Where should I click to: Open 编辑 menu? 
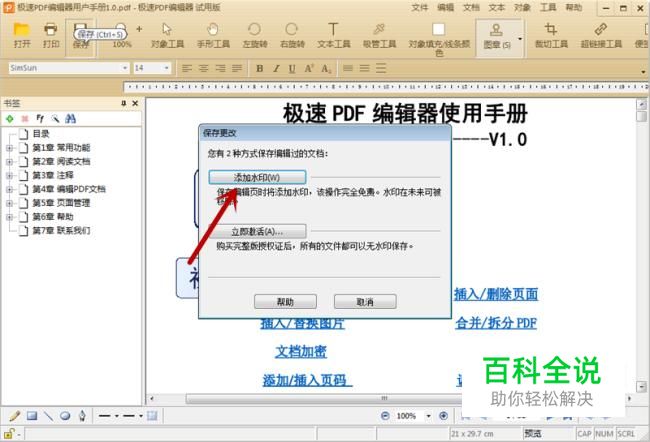coord(445,7)
